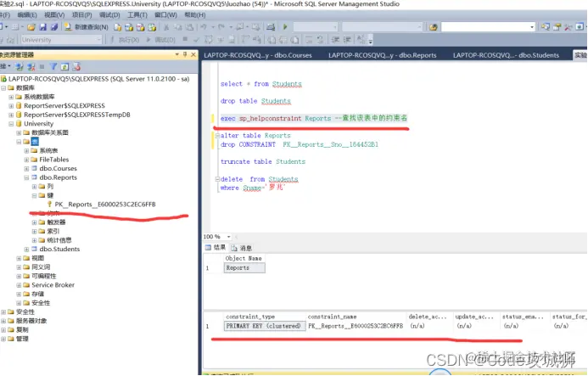Expand the dbo.Courses table node
Viewport: 588px width, 376px height.
[x=26, y=169]
